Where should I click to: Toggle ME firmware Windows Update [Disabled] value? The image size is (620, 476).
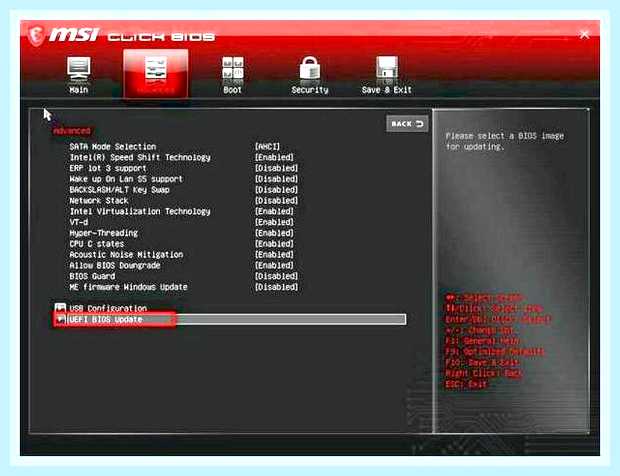point(276,287)
